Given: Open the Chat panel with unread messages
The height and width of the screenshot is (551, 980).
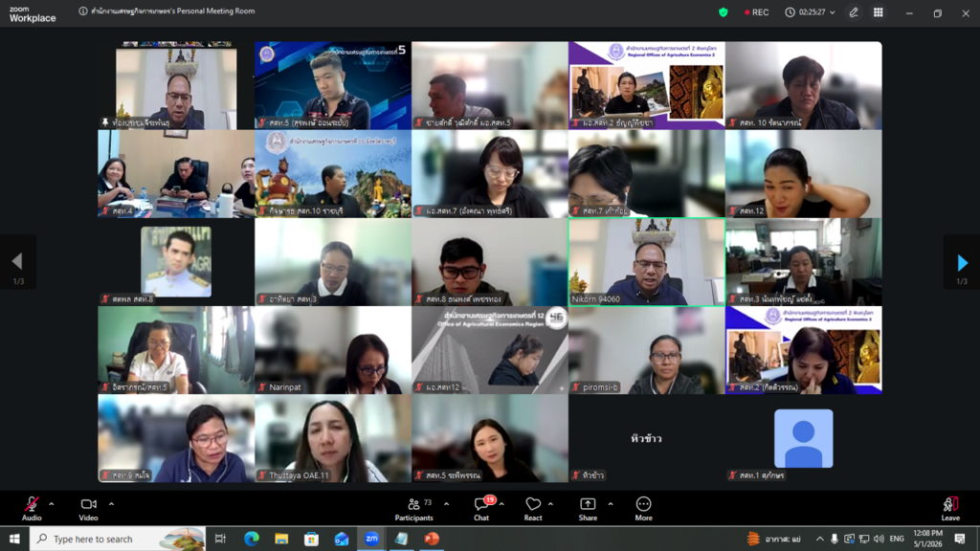Looking at the screenshot, I should click(x=481, y=509).
